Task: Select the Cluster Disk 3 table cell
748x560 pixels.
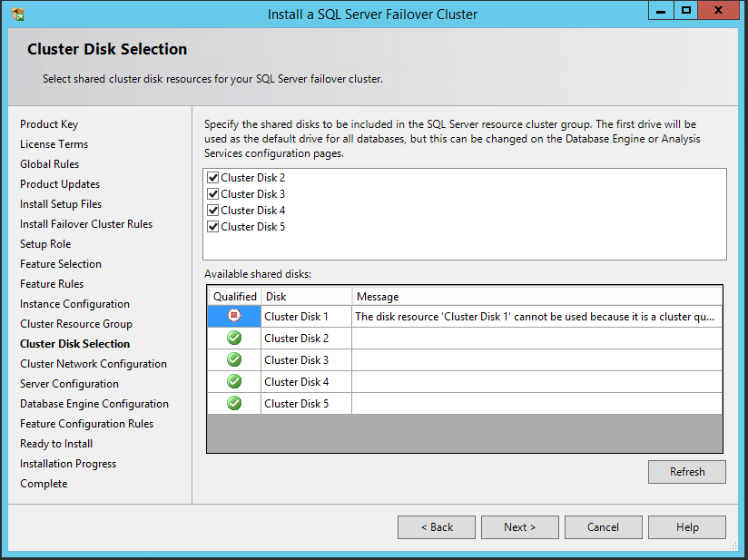Action: click(x=306, y=360)
